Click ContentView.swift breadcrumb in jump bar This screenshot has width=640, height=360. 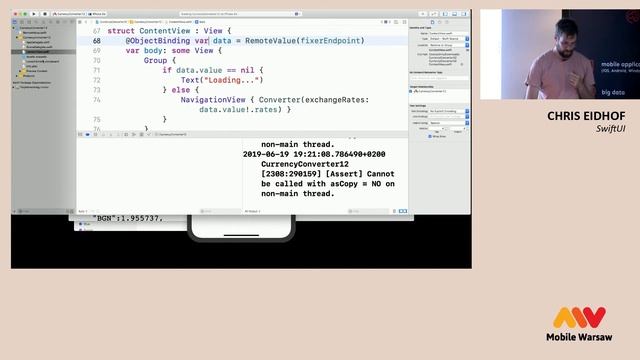(180, 22)
